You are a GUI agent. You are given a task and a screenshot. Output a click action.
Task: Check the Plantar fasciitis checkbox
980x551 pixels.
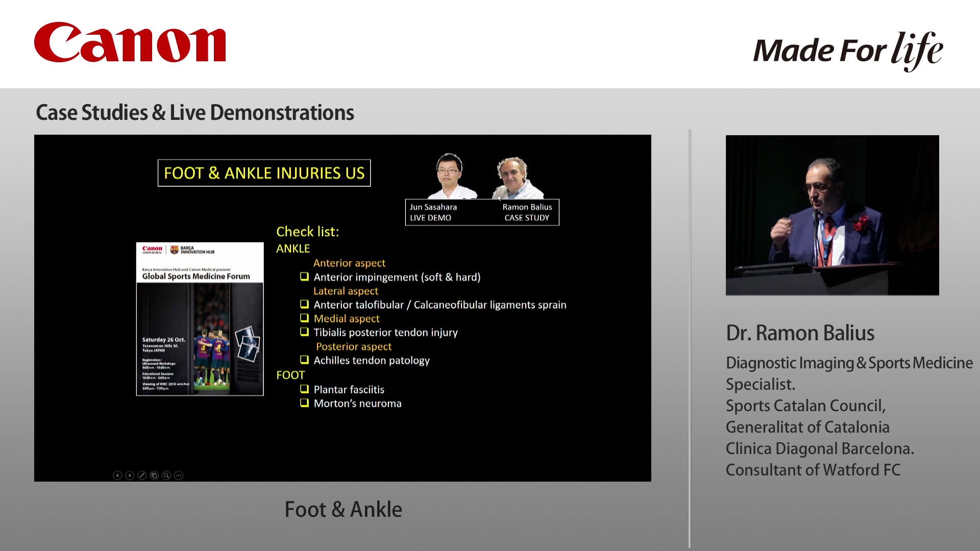304,389
